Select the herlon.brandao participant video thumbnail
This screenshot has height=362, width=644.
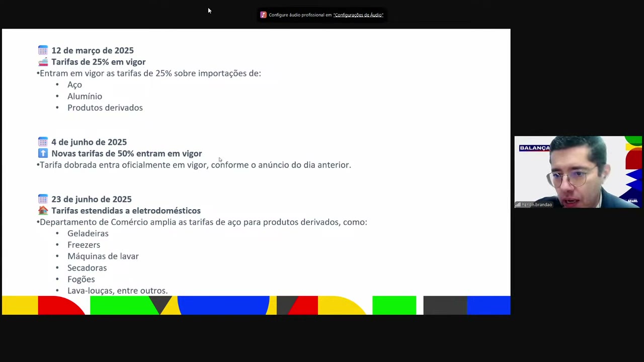pyautogui.click(x=578, y=172)
